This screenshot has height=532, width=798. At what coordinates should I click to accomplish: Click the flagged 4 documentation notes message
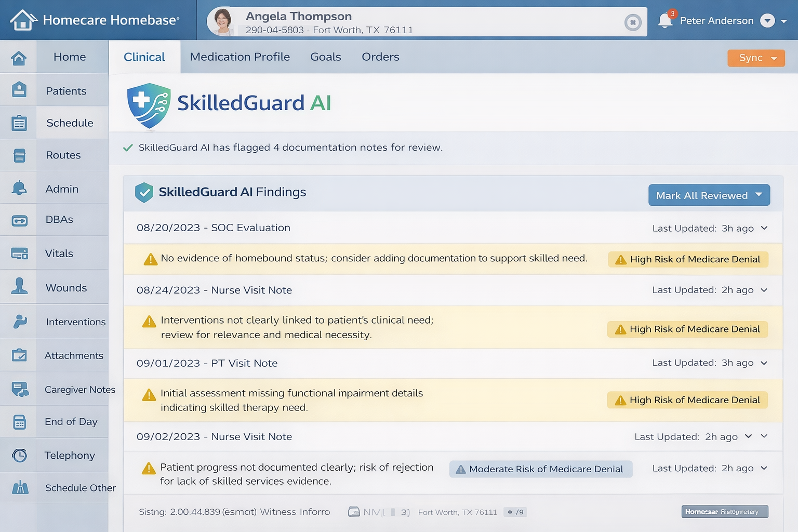(290, 148)
